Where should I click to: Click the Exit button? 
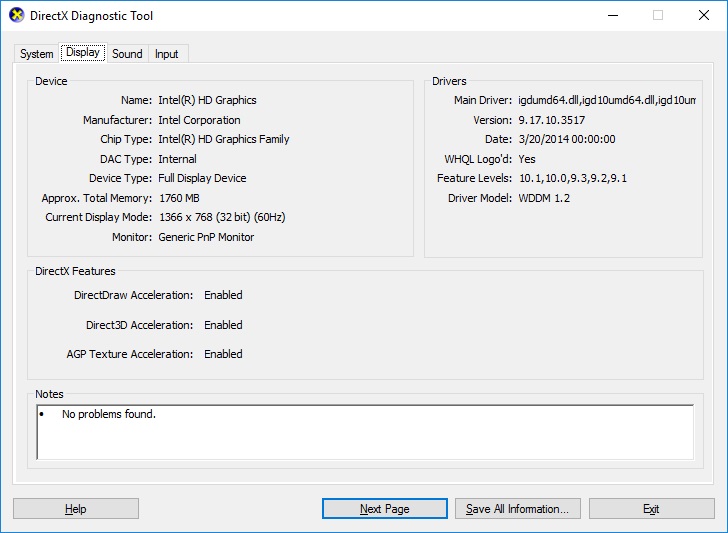[x=651, y=509]
